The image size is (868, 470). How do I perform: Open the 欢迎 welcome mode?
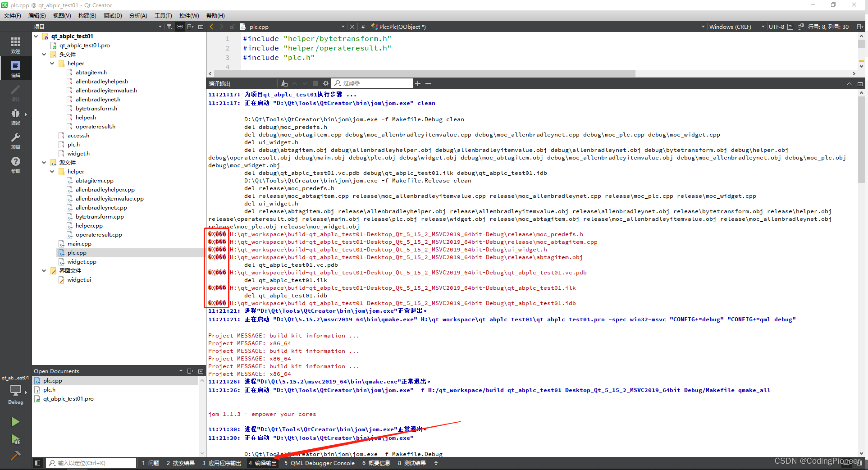tap(16, 45)
